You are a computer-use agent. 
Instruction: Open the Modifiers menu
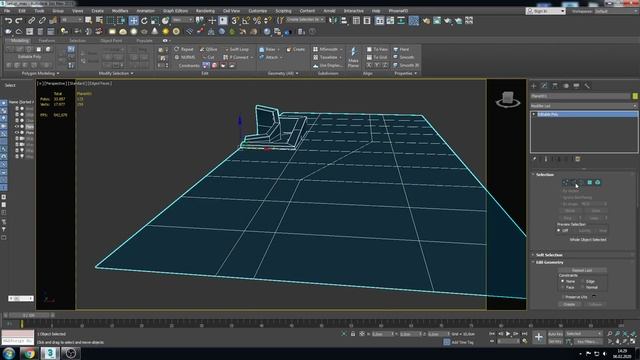(x=120, y=11)
